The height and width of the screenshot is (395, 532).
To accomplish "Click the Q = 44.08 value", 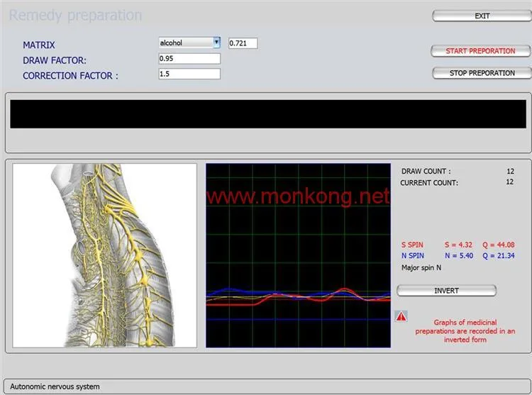I will click(x=499, y=245).
